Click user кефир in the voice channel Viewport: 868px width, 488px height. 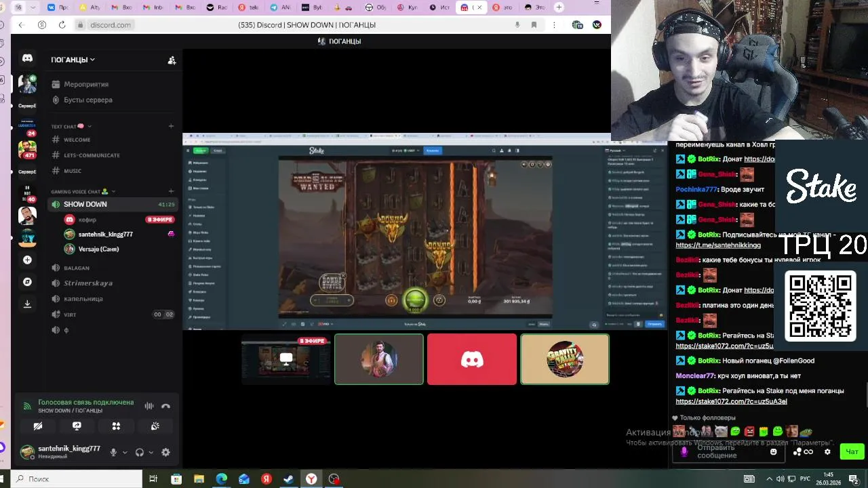click(87, 220)
